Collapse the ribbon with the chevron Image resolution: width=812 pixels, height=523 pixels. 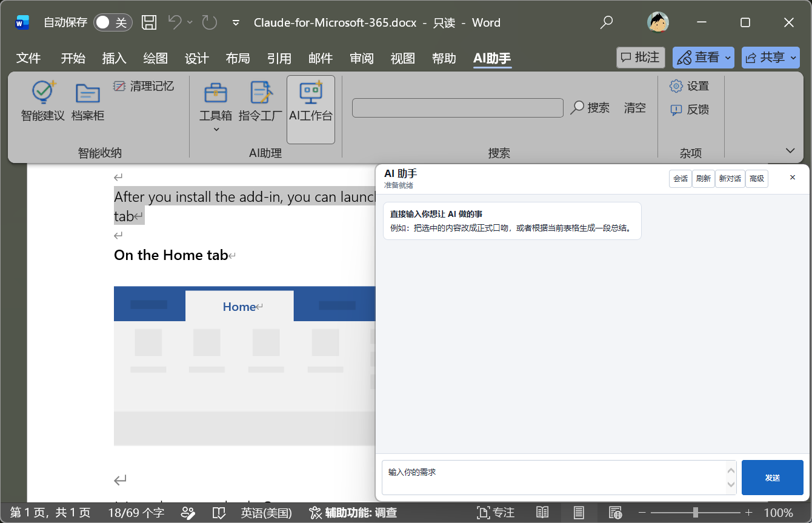[x=790, y=150]
